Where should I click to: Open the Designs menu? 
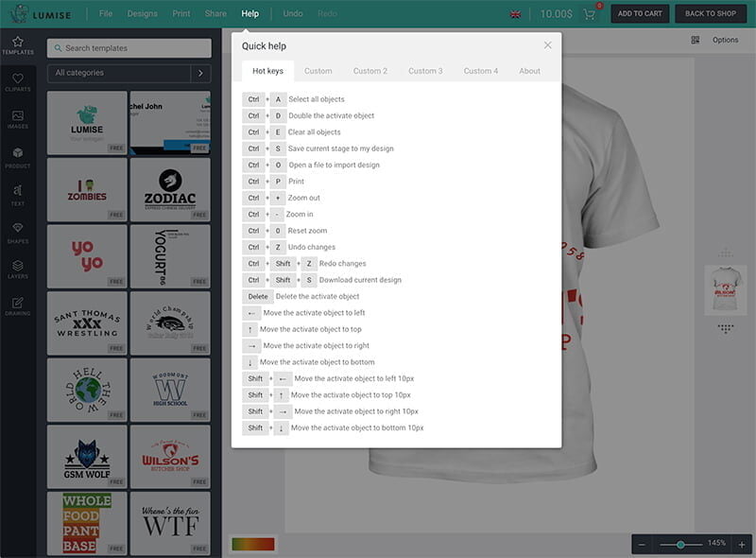142,14
